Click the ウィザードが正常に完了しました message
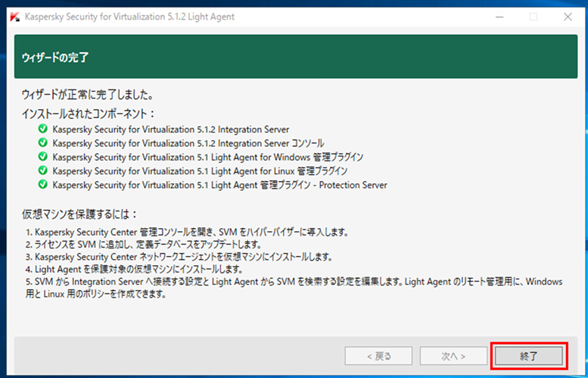The height and width of the screenshot is (378, 588). (x=87, y=95)
